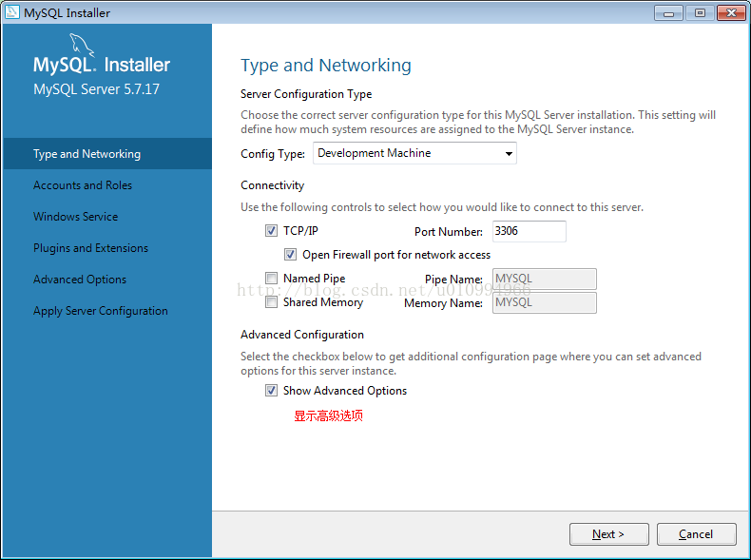Open the Windows Service step
The image size is (751, 560).
tap(76, 217)
